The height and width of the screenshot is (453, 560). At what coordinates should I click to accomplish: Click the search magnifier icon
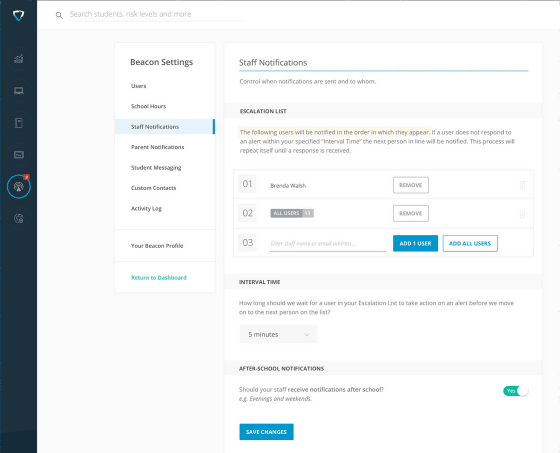point(59,15)
